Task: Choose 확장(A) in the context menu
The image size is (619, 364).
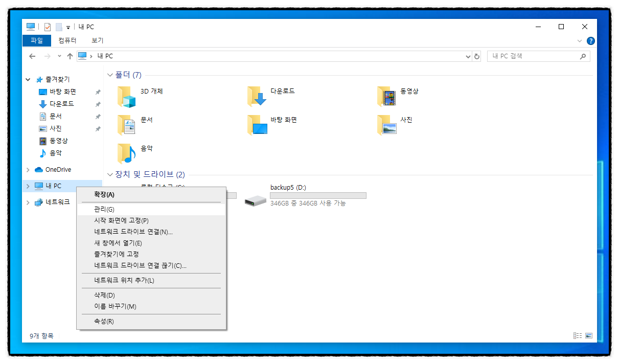Action: click(151, 194)
